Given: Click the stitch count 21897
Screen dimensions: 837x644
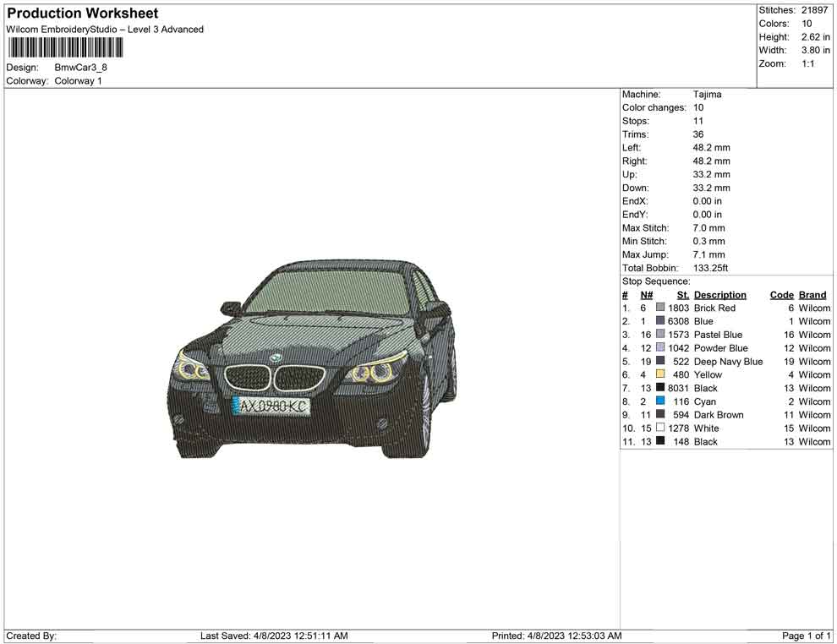Looking at the screenshot, I should pyautogui.click(x=814, y=10).
